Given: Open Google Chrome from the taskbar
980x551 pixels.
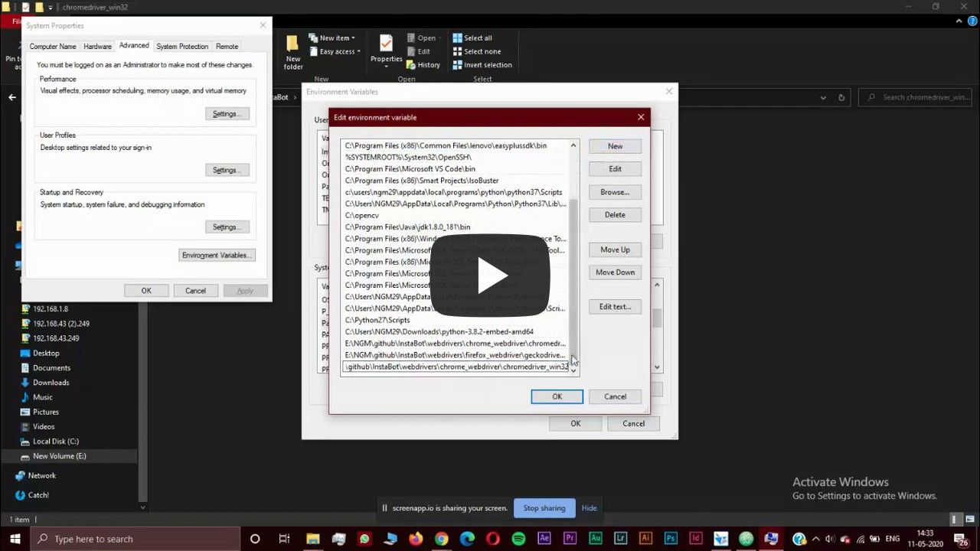Looking at the screenshot, I should (441, 539).
